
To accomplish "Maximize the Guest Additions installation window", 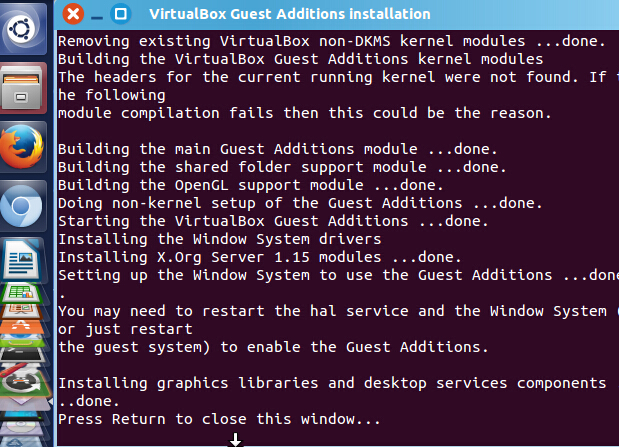I will [120, 15].
